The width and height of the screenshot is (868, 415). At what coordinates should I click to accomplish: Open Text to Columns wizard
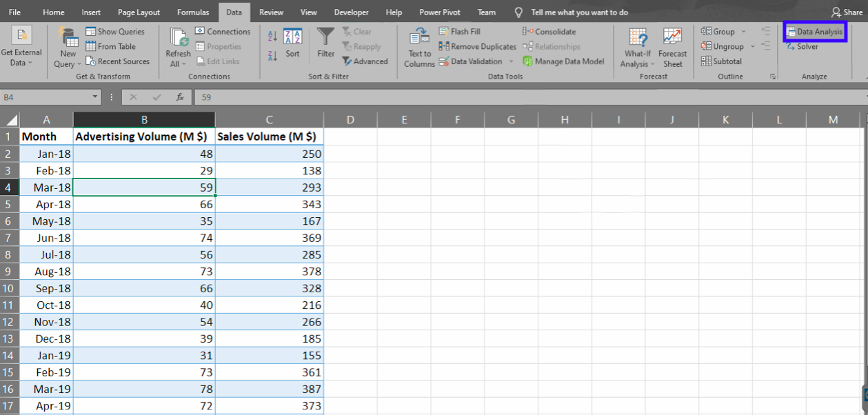point(419,47)
